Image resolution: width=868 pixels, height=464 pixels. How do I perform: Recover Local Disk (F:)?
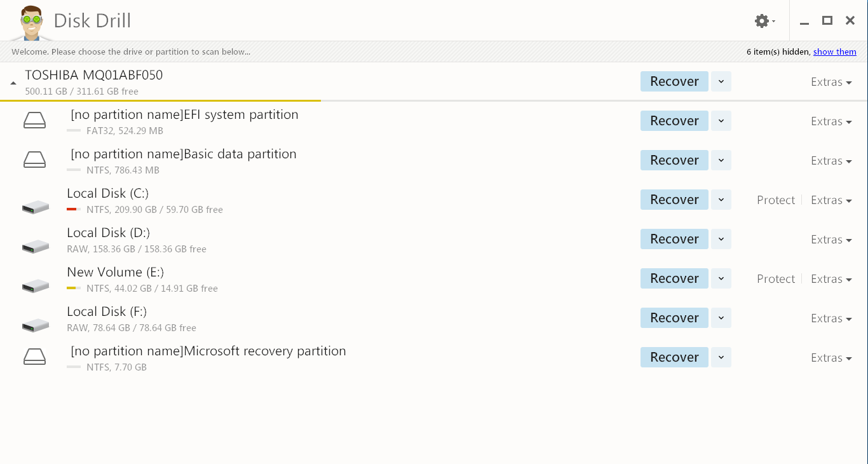pyautogui.click(x=674, y=318)
